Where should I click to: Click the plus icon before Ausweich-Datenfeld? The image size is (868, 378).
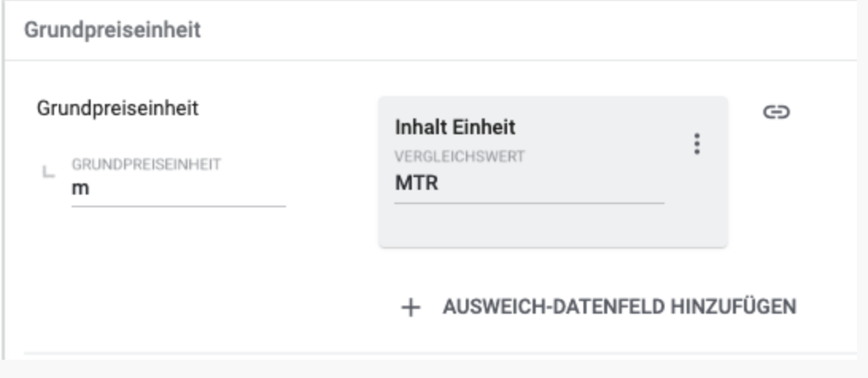[410, 307]
